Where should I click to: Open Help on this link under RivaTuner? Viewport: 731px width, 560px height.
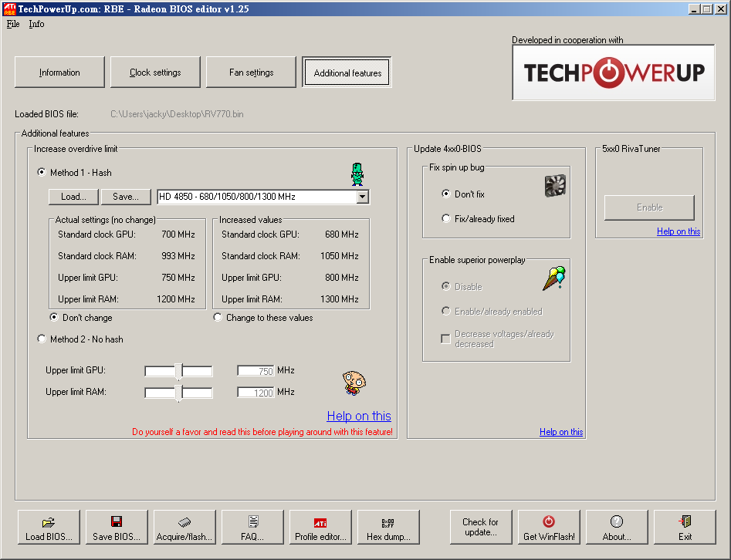[x=679, y=231]
